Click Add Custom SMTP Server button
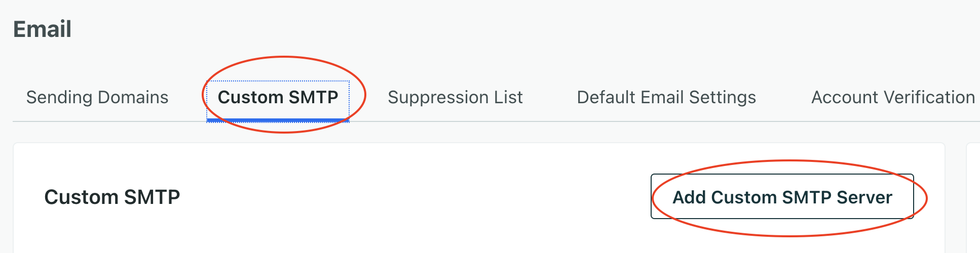The height and width of the screenshot is (253, 980). tap(782, 197)
